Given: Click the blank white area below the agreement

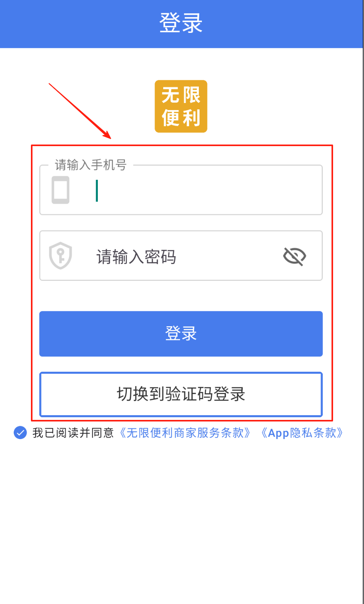Looking at the screenshot, I should pyautogui.click(x=181, y=521).
